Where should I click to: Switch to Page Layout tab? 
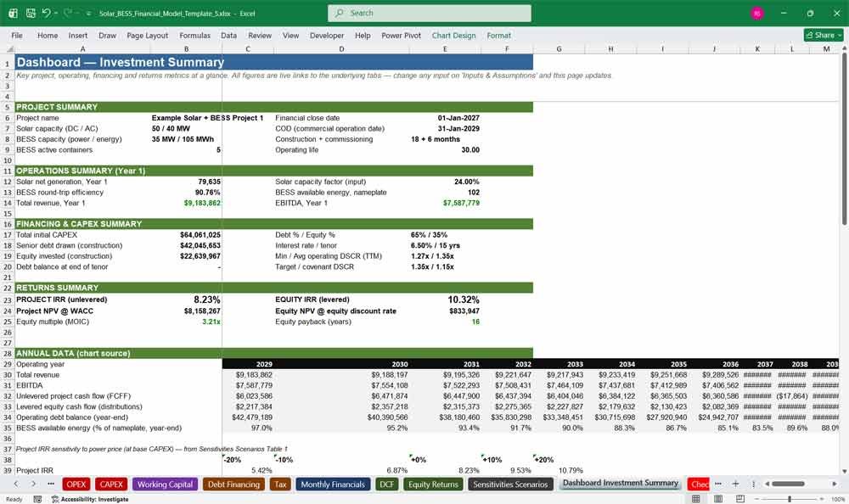pyautogui.click(x=147, y=35)
